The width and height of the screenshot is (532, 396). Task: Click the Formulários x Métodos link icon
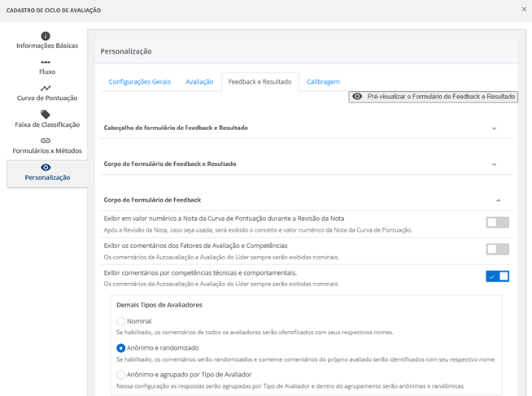(x=46, y=141)
